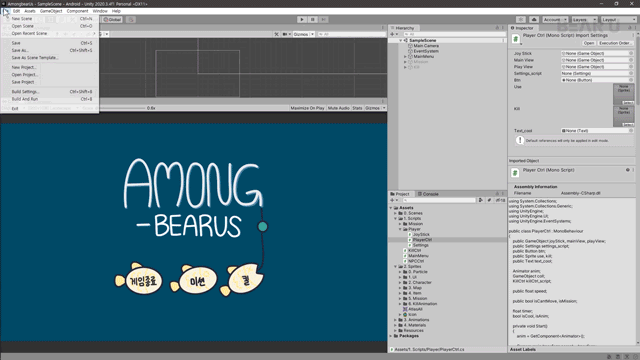This screenshot has width=640, height=360.
Task: Open the Layers dropdown
Action: pos(584,20)
